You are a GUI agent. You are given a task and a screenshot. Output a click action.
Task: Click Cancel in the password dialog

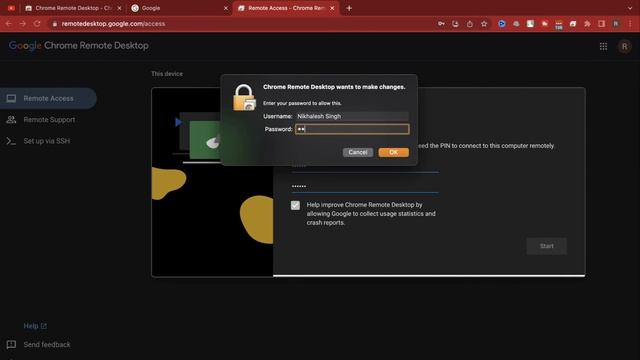358,152
